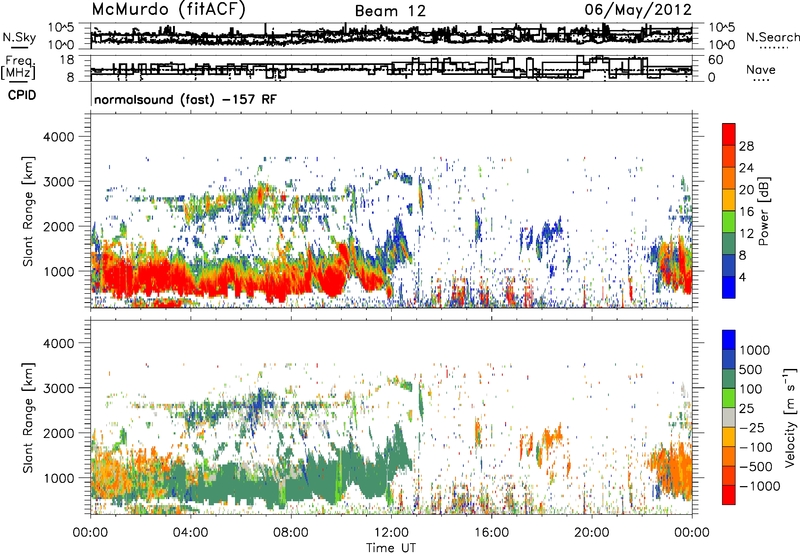Click the '4' power colorbar tick value
The height and width of the screenshot is (554, 800).
(x=742, y=278)
